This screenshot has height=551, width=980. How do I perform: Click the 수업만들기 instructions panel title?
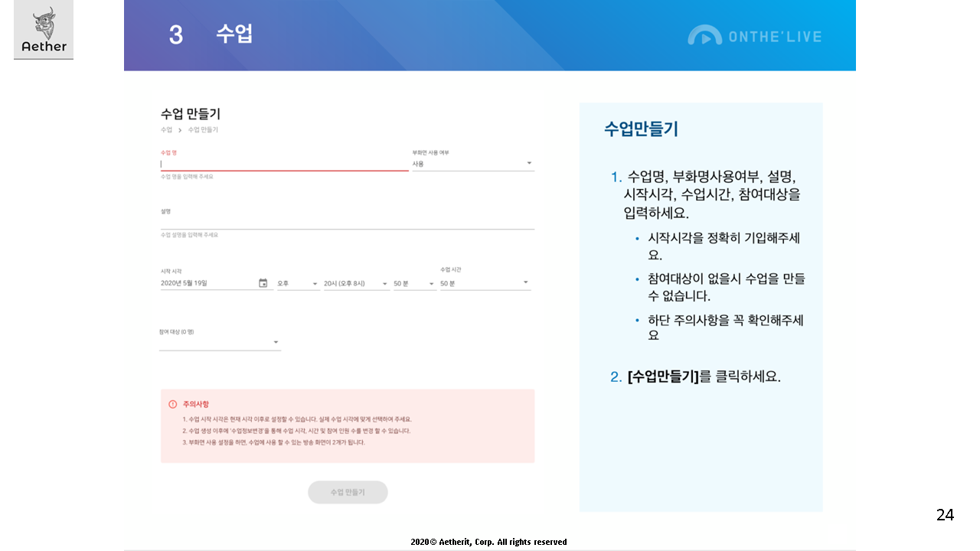pos(641,129)
